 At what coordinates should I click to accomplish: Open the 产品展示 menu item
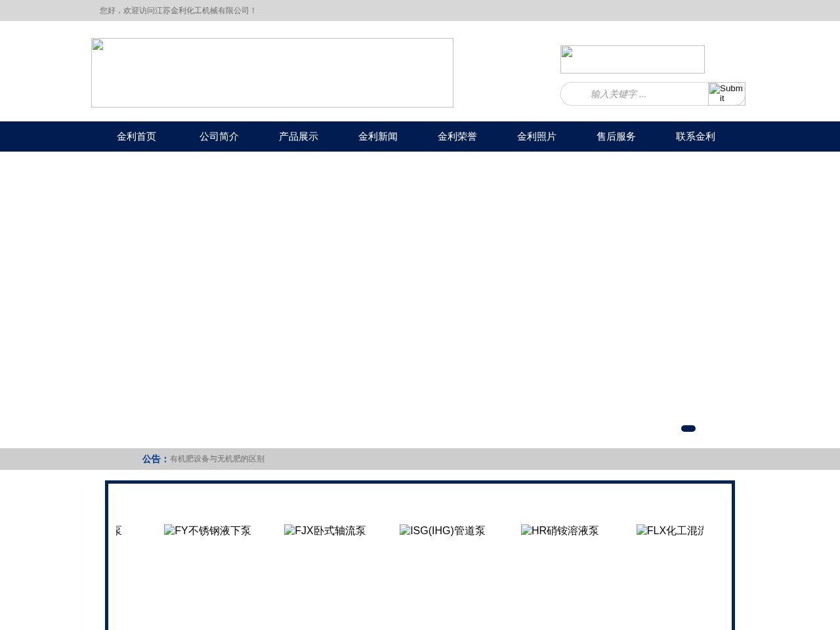[298, 136]
